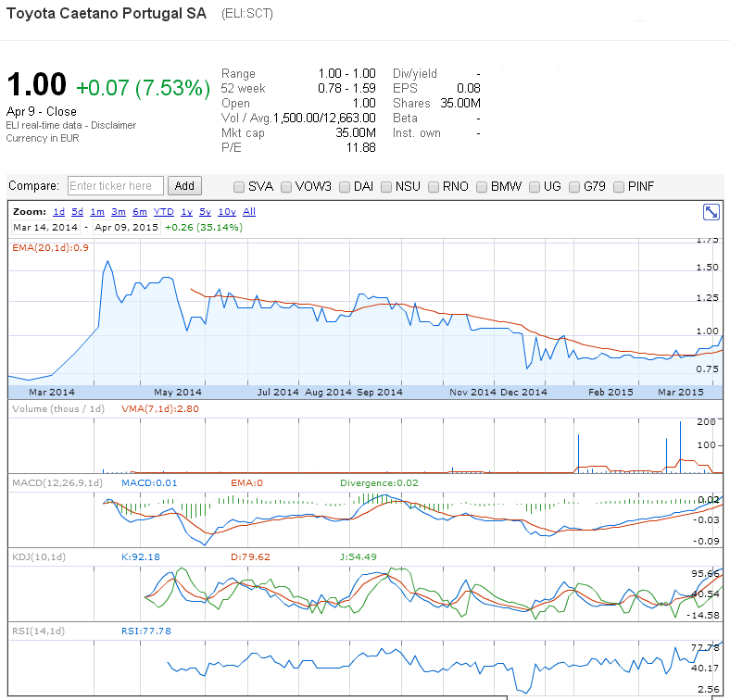Click May 2014 on timeline axis
The width and height of the screenshot is (730, 700).
[x=178, y=392]
